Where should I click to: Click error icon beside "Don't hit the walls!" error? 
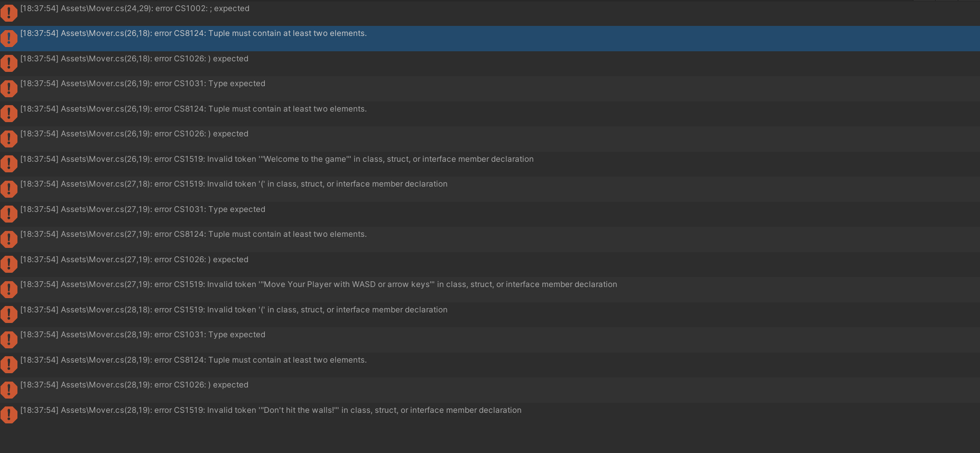click(9, 414)
